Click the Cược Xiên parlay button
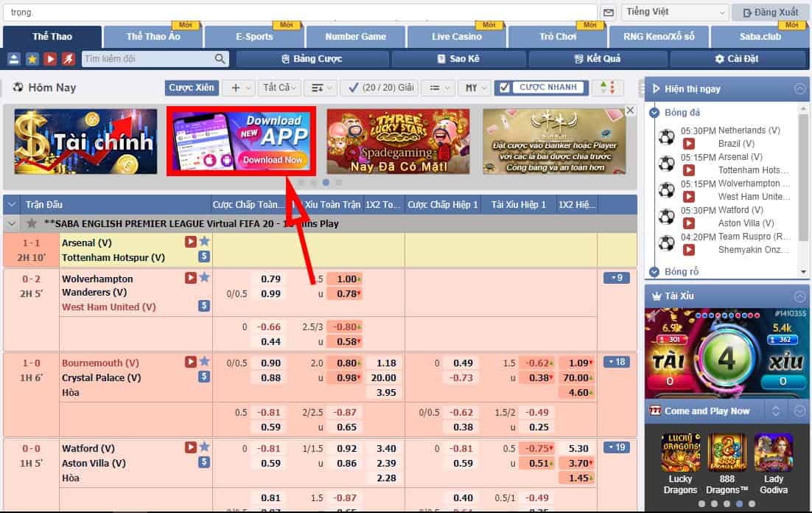Screen dimensions: 812x513 point(192,88)
